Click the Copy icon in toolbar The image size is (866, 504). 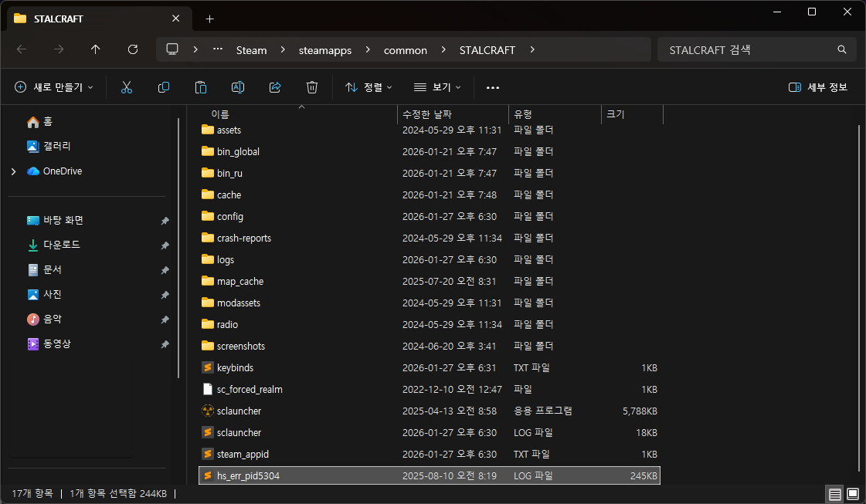click(x=164, y=87)
